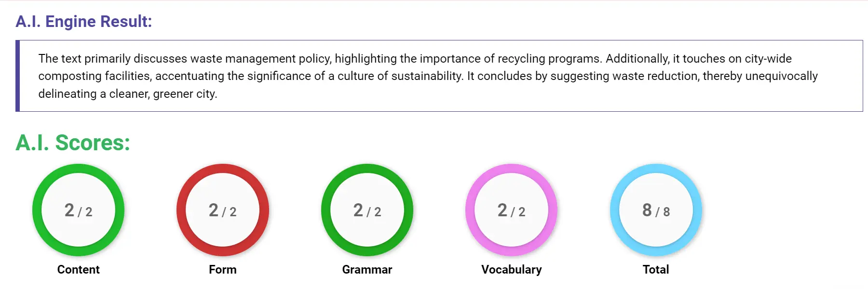Select the A.I. Engine Result heading

tap(84, 21)
